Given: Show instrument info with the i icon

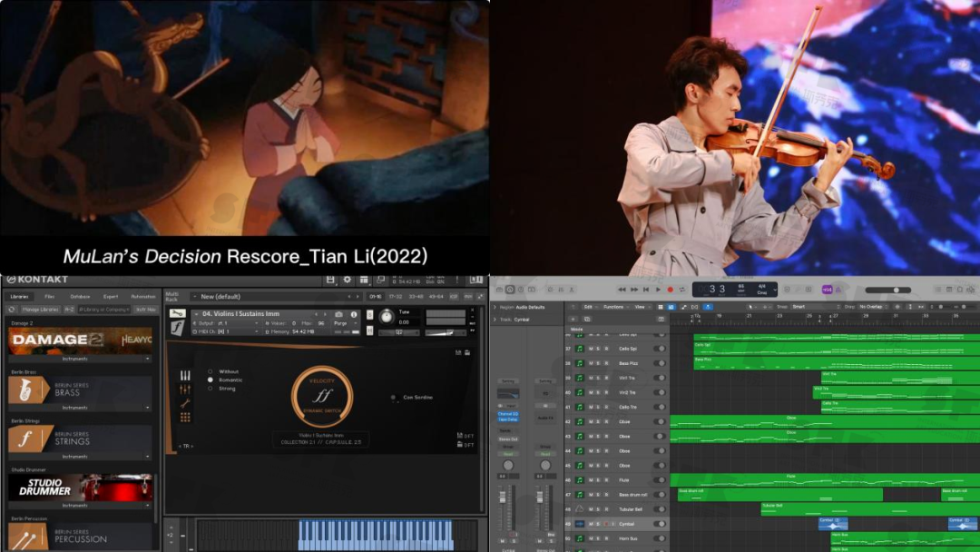Looking at the screenshot, I should point(354,314).
